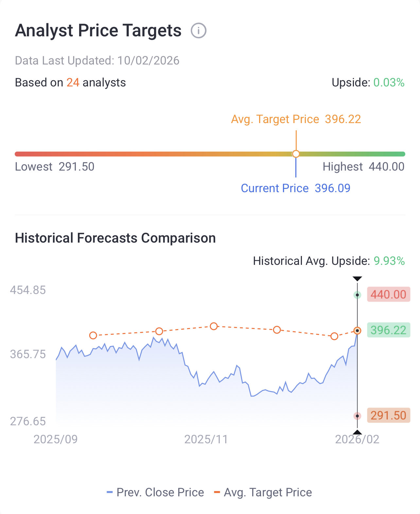The height and width of the screenshot is (514, 420).
Task: Click the red dot at lowest target
Action: [358, 416]
